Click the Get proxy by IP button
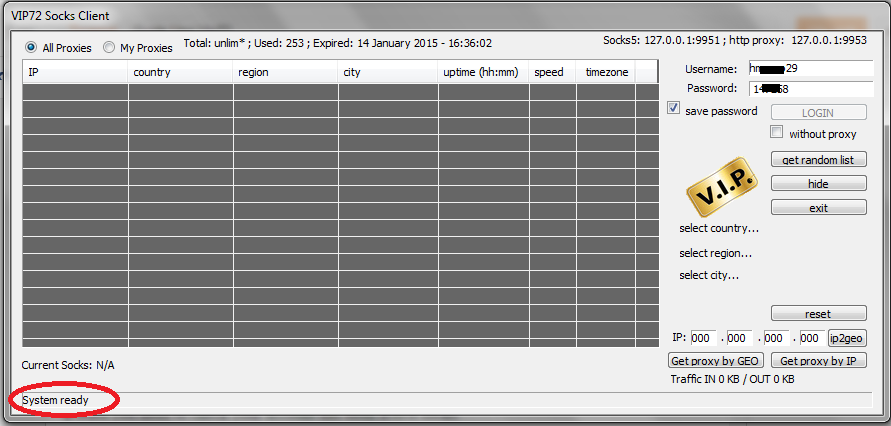 (x=818, y=361)
